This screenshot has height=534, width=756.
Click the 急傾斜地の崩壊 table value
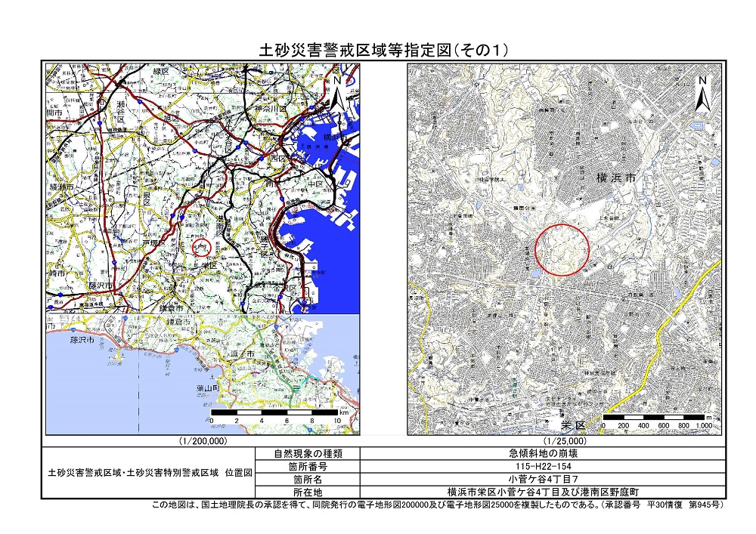pos(543,454)
